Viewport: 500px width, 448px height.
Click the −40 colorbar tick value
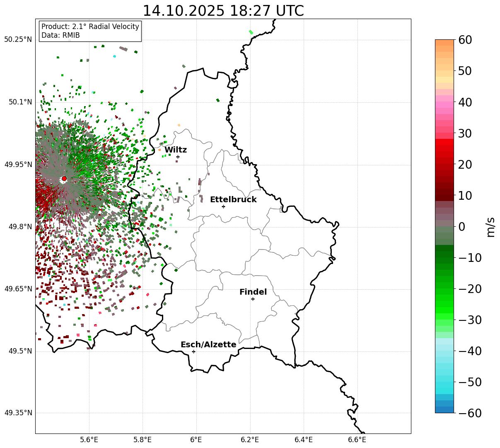point(470,351)
